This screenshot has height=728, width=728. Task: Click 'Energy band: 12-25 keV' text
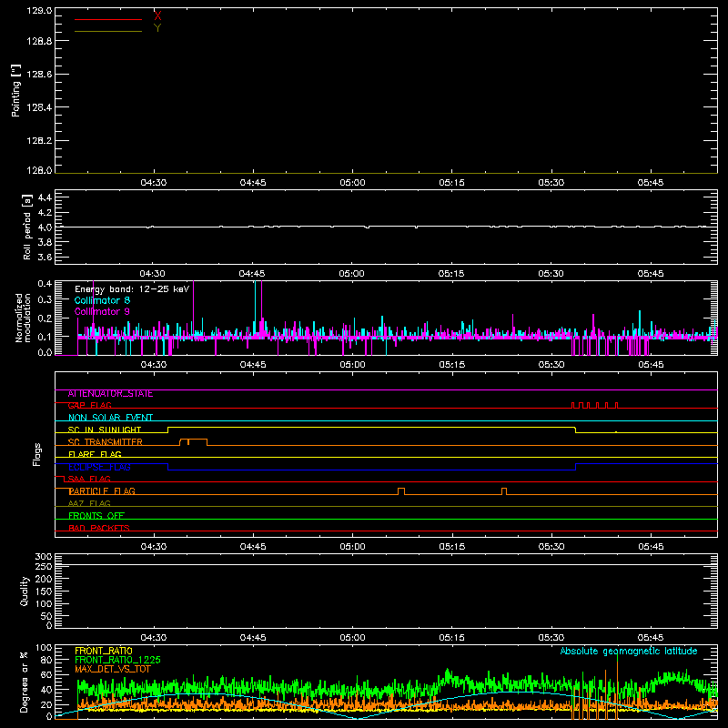132,289
